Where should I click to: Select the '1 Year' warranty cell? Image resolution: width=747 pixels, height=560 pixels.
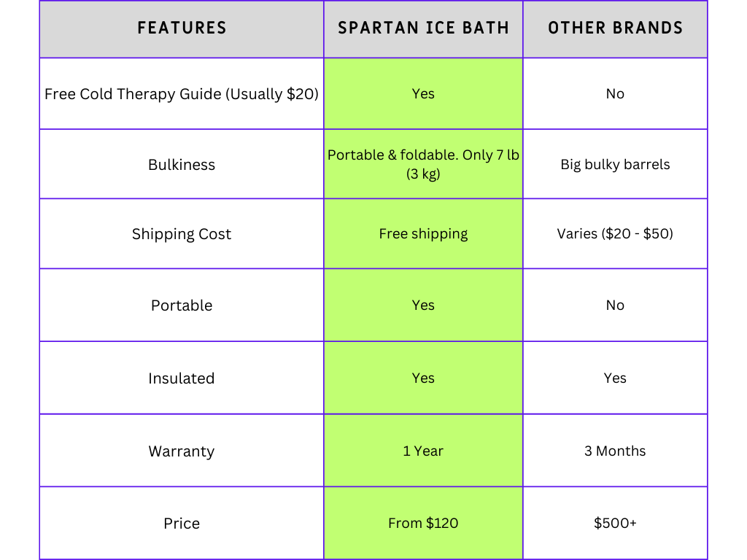(x=423, y=451)
